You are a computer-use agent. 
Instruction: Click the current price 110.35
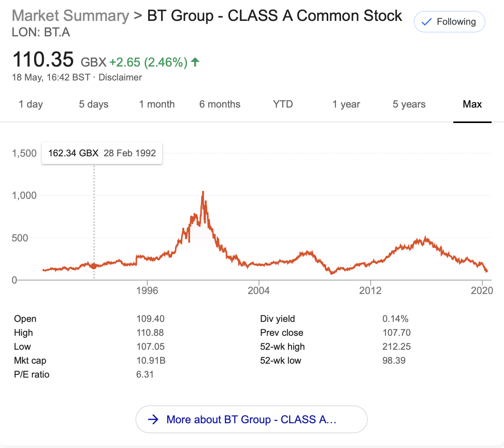pyautogui.click(x=43, y=60)
